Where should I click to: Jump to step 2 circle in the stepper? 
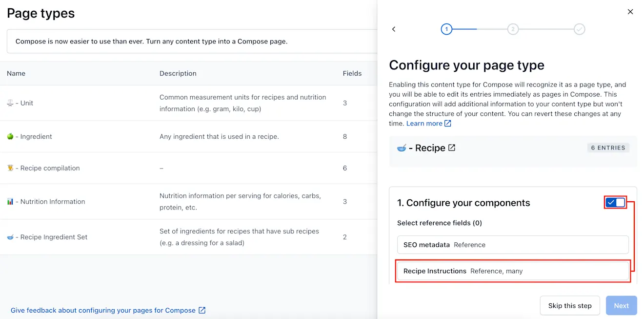pos(513,29)
